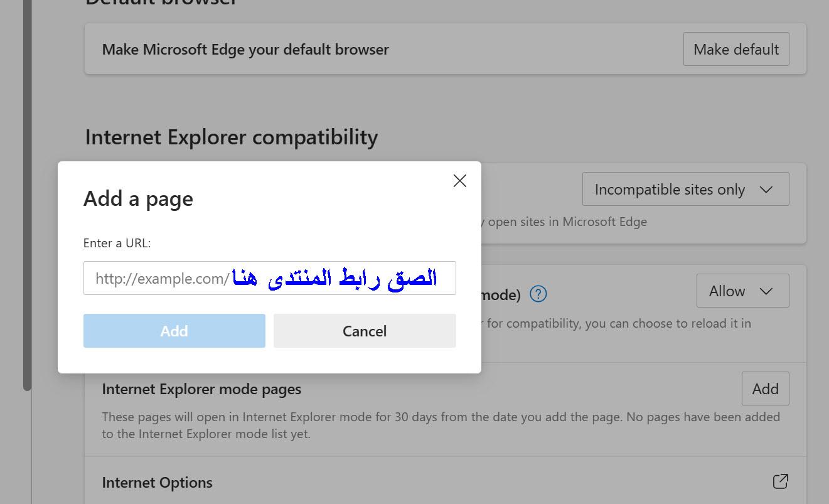Screen dimensions: 829x504
Task: Click Make Microsoft Edge your default browser text
Action: click(x=245, y=50)
